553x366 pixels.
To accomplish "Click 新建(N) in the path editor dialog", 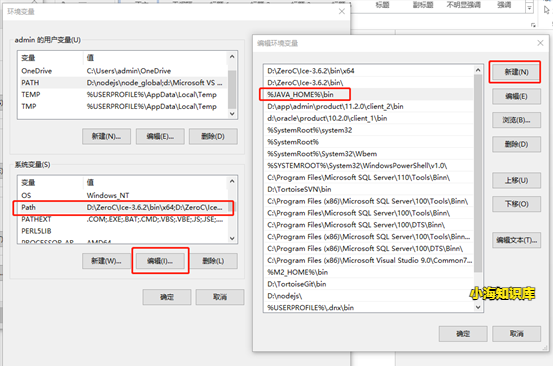I will pyautogui.click(x=516, y=72).
